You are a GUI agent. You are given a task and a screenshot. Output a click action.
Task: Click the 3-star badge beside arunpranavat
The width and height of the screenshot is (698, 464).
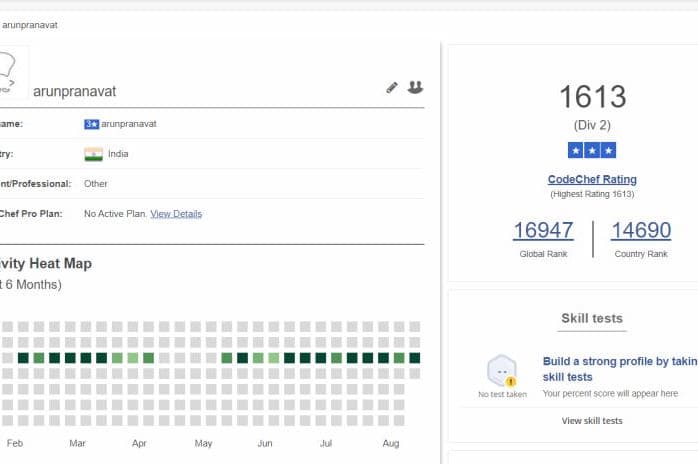[91, 124]
